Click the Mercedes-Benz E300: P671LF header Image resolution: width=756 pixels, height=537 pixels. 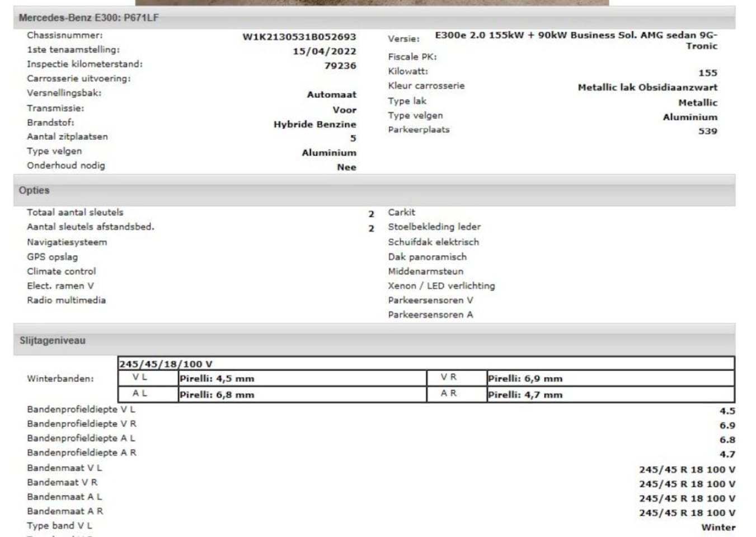(374, 17)
